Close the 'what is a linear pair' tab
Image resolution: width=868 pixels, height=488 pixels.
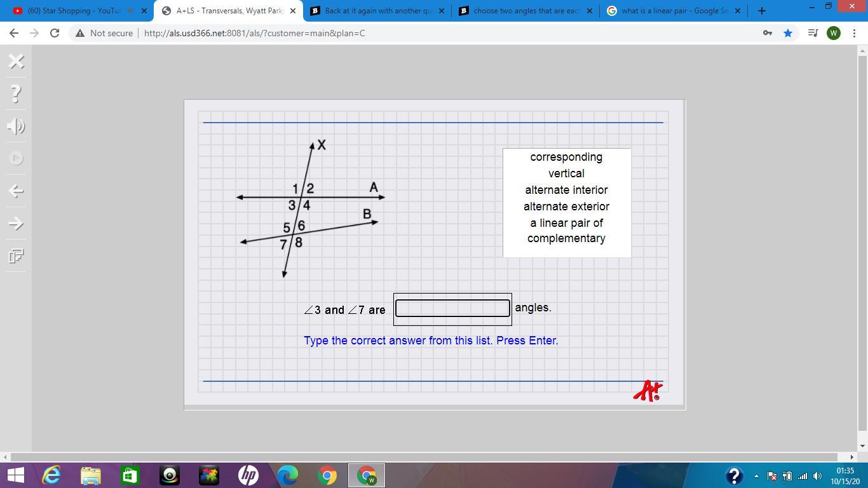pos(738,11)
